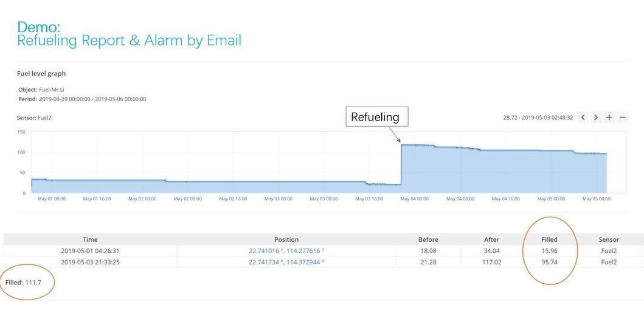Click the Refueling annotation label

(x=375, y=117)
